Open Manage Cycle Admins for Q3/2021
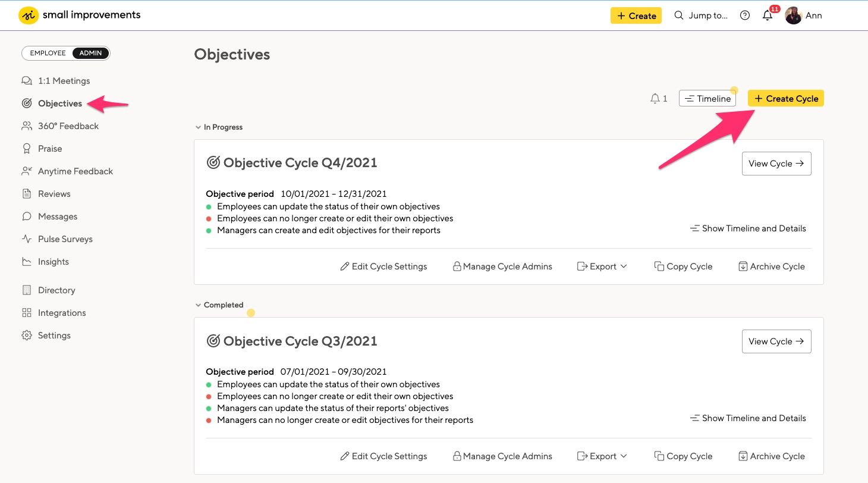 tap(502, 456)
